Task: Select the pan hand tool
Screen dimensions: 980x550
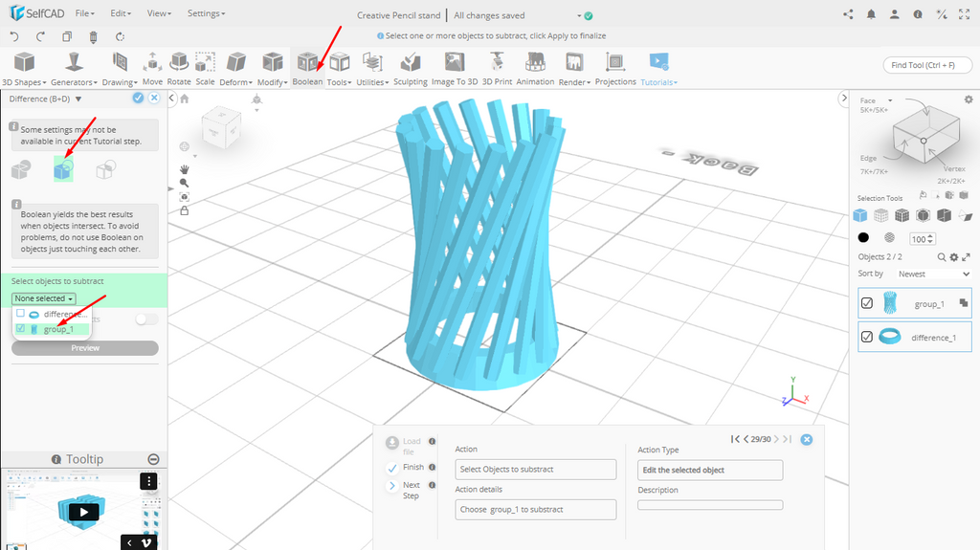Action: tap(185, 169)
